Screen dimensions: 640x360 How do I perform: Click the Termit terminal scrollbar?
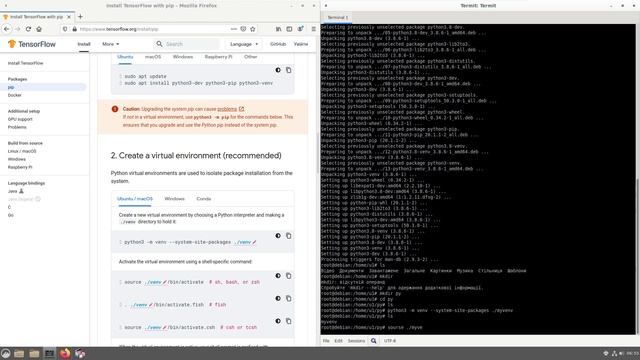pyautogui.click(x=638, y=256)
